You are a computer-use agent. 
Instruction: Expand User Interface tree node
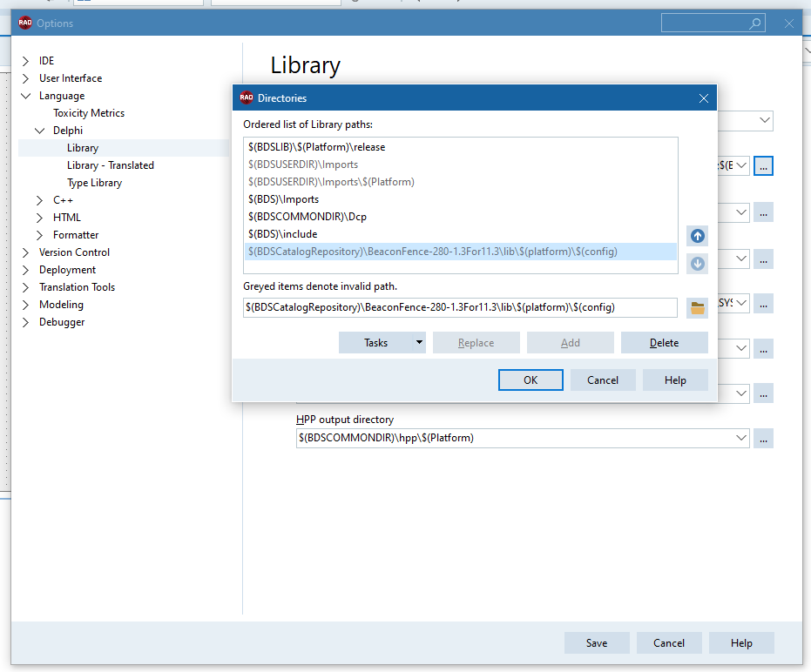pos(25,78)
